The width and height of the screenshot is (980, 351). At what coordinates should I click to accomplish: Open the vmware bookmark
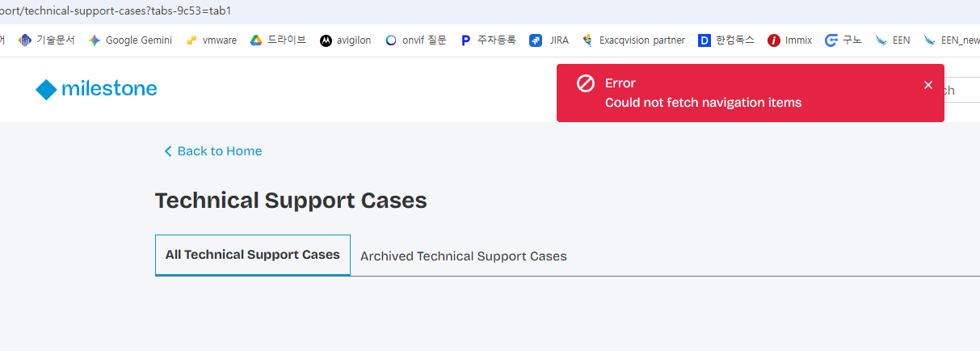(x=212, y=40)
